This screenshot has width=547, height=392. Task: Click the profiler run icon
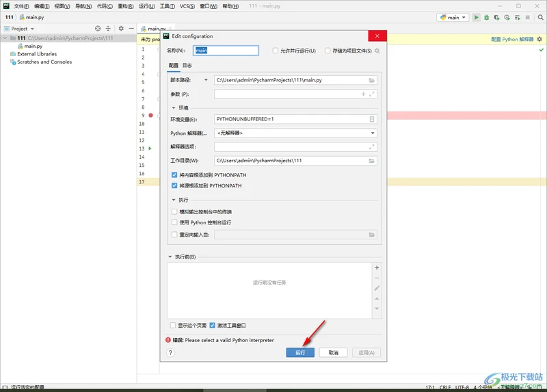507,18
